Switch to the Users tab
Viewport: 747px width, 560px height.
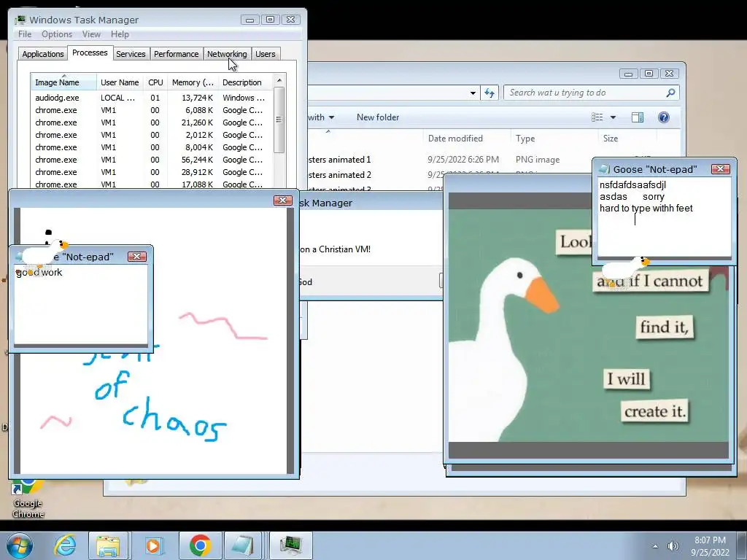tap(266, 54)
